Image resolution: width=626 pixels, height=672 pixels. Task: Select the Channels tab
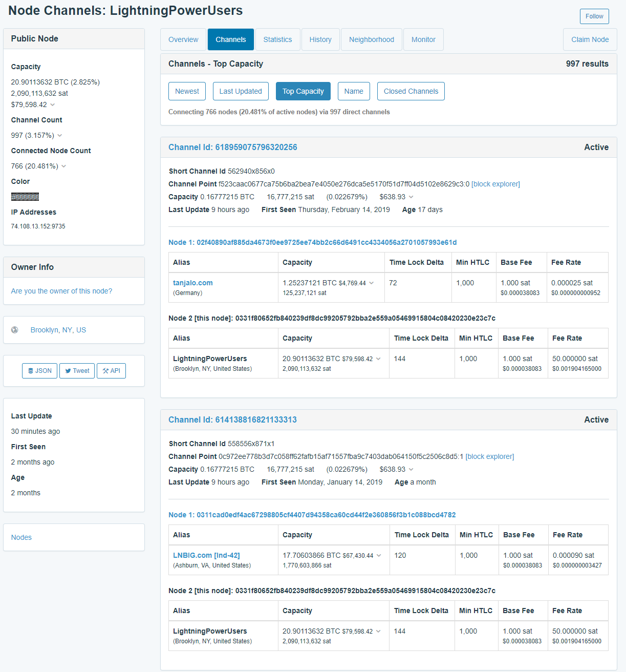pyautogui.click(x=231, y=39)
